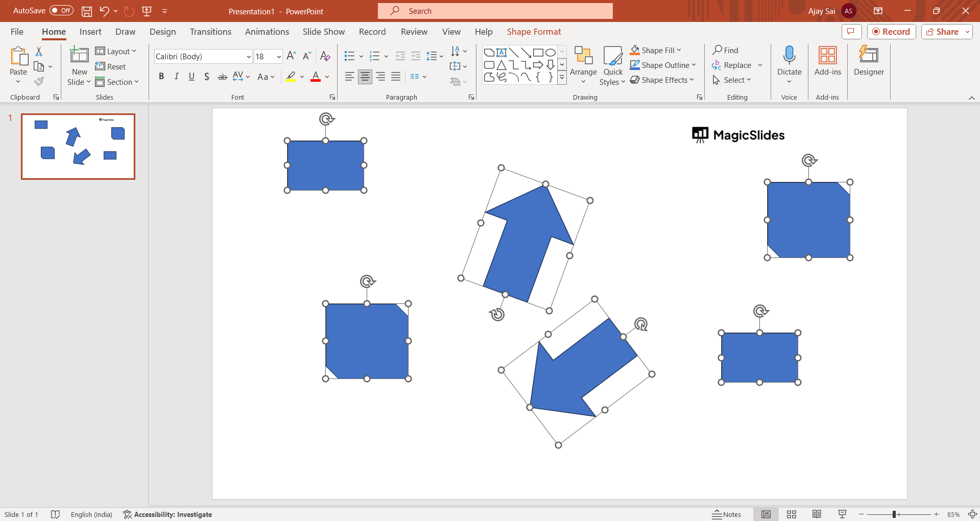Open the font size dropdown
Image resolution: width=980 pixels, height=521 pixels.
(x=279, y=57)
